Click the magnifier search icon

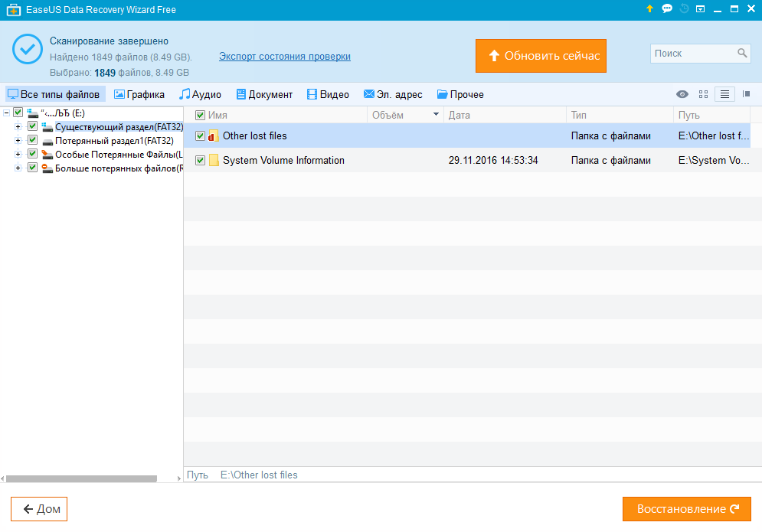[741, 53]
